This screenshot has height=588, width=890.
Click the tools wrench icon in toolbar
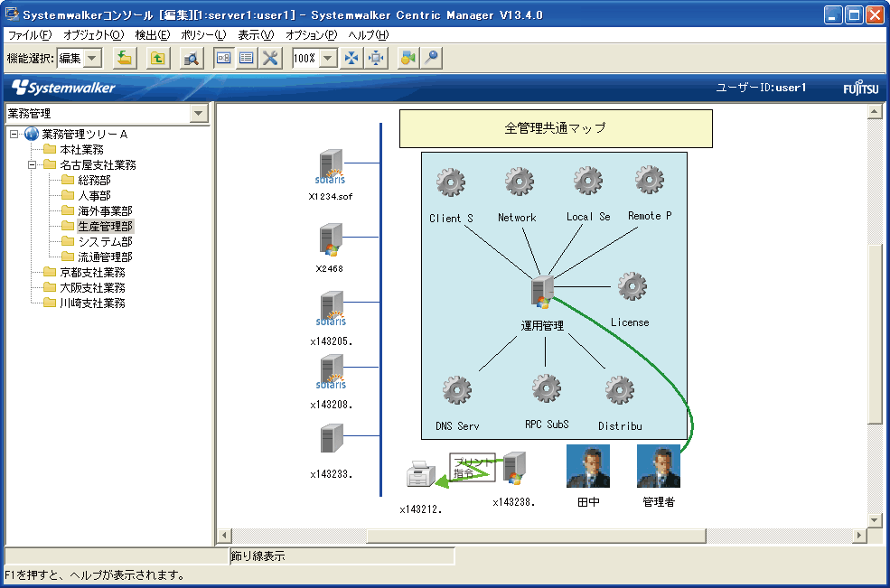[x=270, y=59]
